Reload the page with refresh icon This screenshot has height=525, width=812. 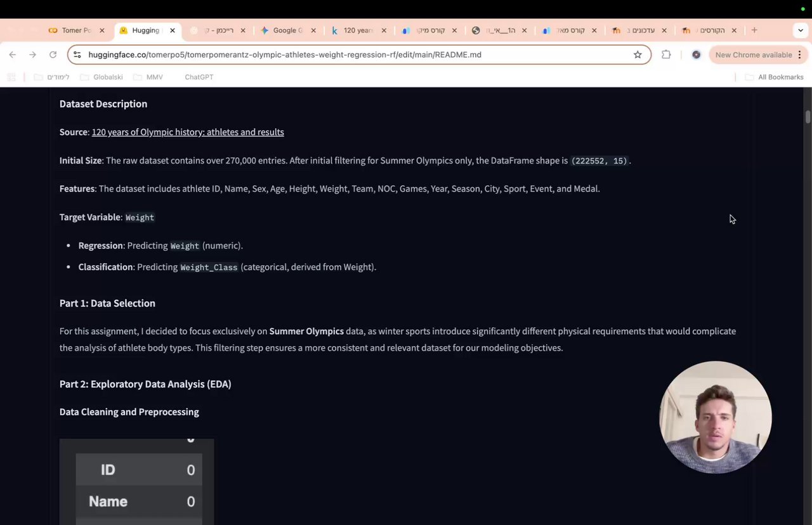tap(53, 55)
